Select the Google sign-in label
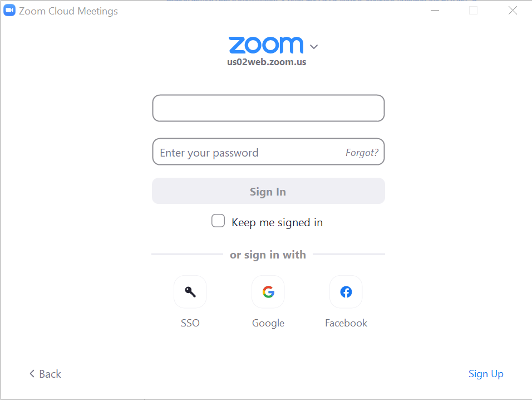This screenshot has height=400, width=532. point(268,323)
